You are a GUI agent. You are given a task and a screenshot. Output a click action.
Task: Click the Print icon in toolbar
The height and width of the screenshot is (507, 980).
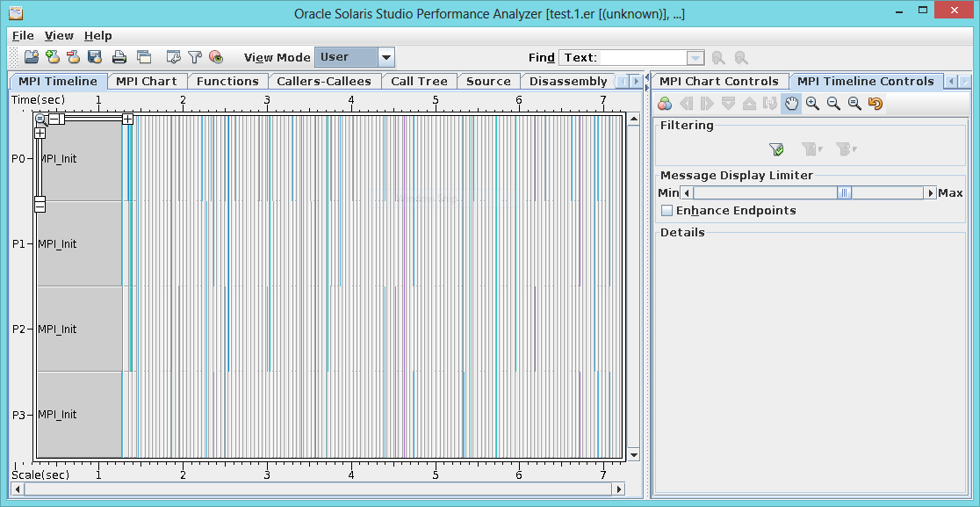[119, 57]
